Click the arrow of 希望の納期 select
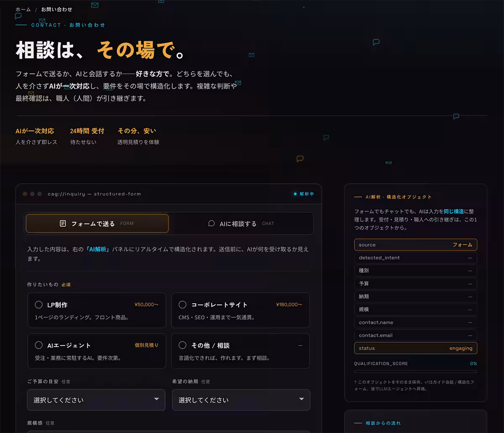This screenshot has width=504, height=433. click(301, 399)
